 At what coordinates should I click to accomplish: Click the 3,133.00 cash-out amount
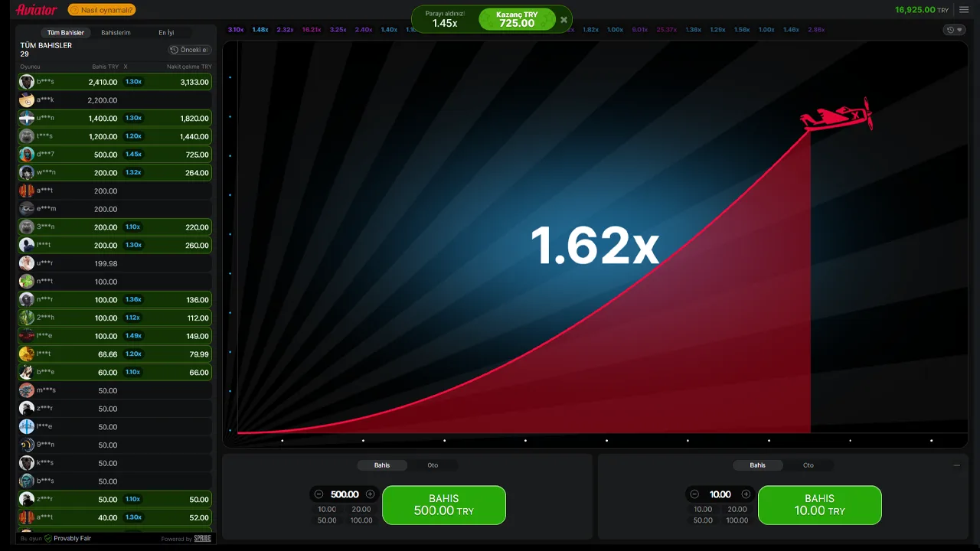coord(194,82)
